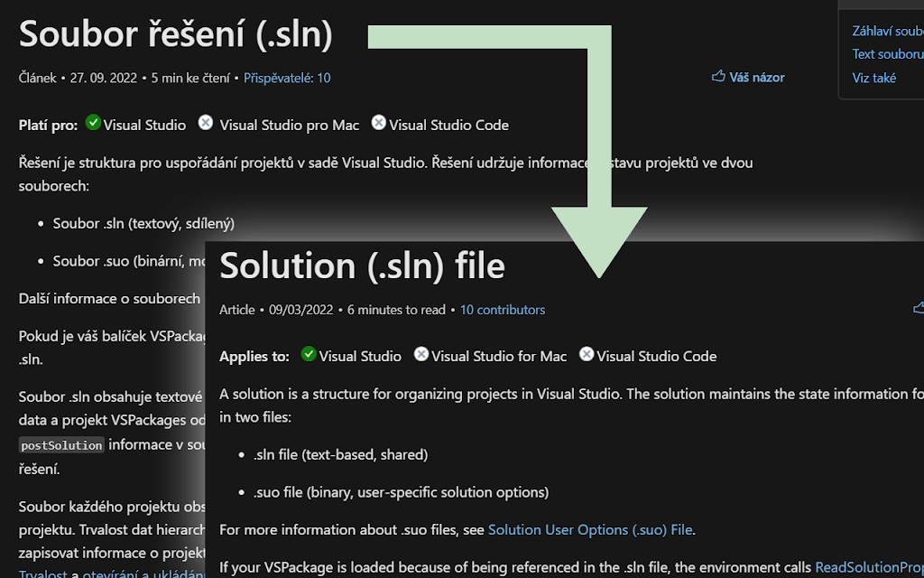Open the 10 contributors link
924x578 pixels.
(503, 310)
